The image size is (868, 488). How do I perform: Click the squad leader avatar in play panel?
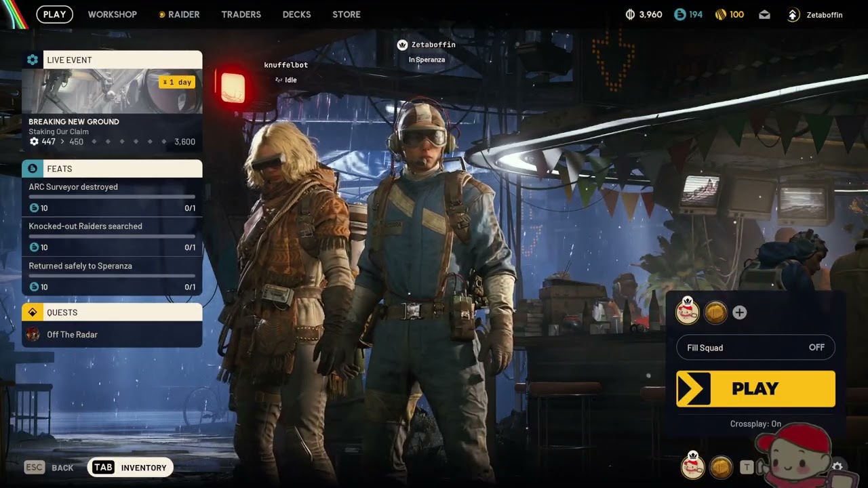tap(688, 311)
